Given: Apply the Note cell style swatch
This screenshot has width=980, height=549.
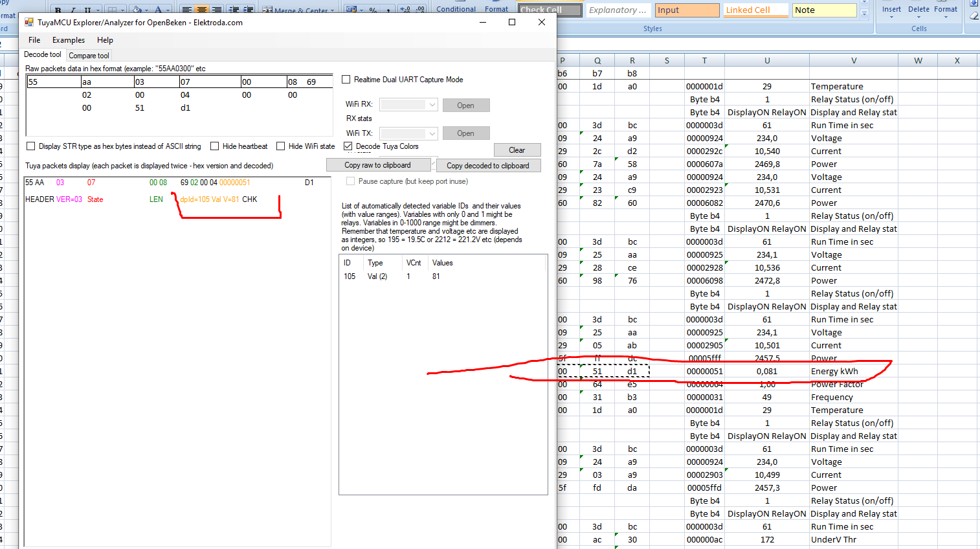Looking at the screenshot, I should click(824, 10).
